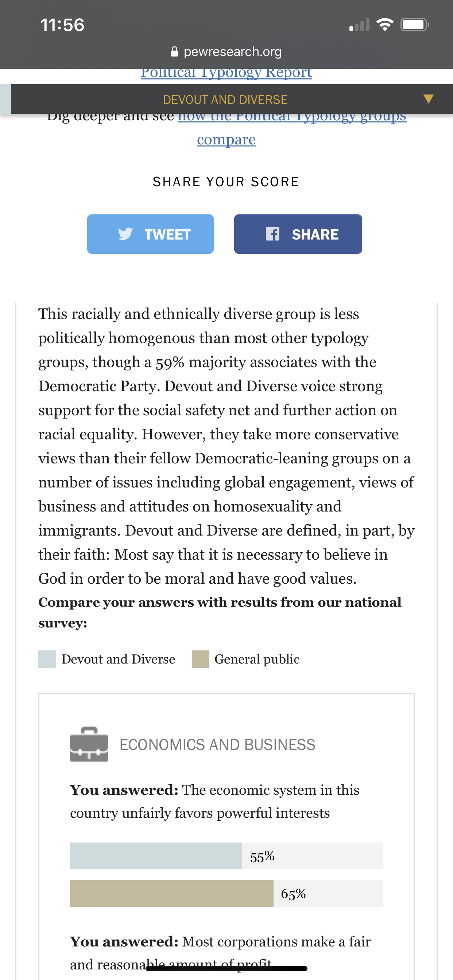This screenshot has width=453, height=980.
Task: Tap the Devout and Diverse legend swatch
Action: (x=47, y=659)
